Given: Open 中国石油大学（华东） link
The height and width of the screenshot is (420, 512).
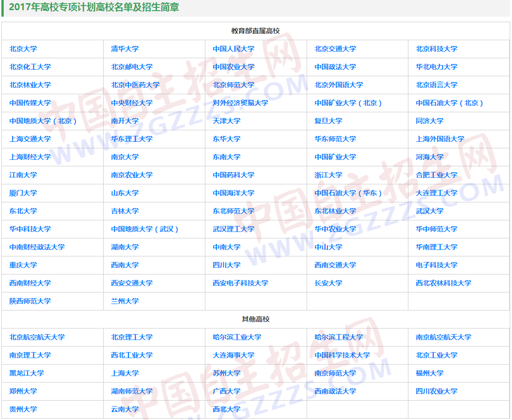Looking at the screenshot, I should click(348, 193).
